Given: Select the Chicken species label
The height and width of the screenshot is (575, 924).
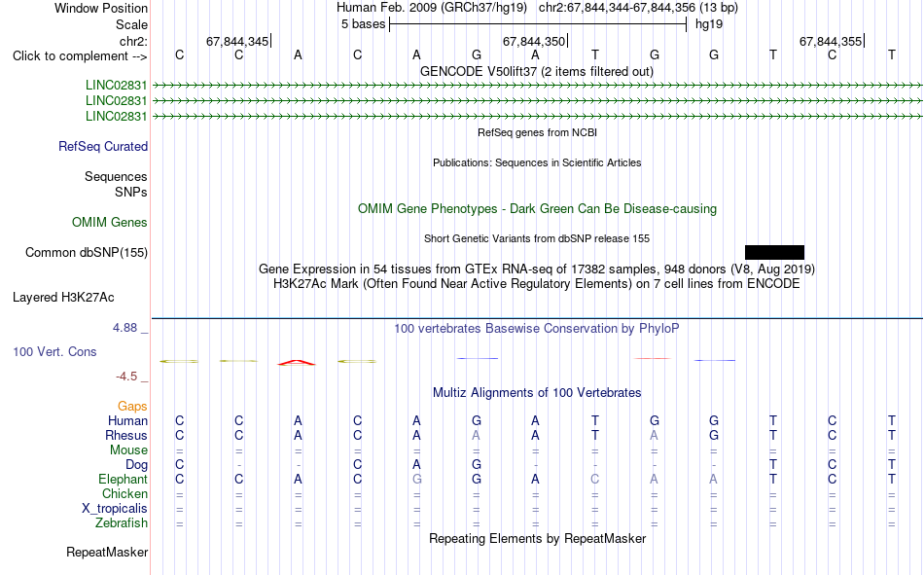Looking at the screenshot, I should tap(124, 493).
